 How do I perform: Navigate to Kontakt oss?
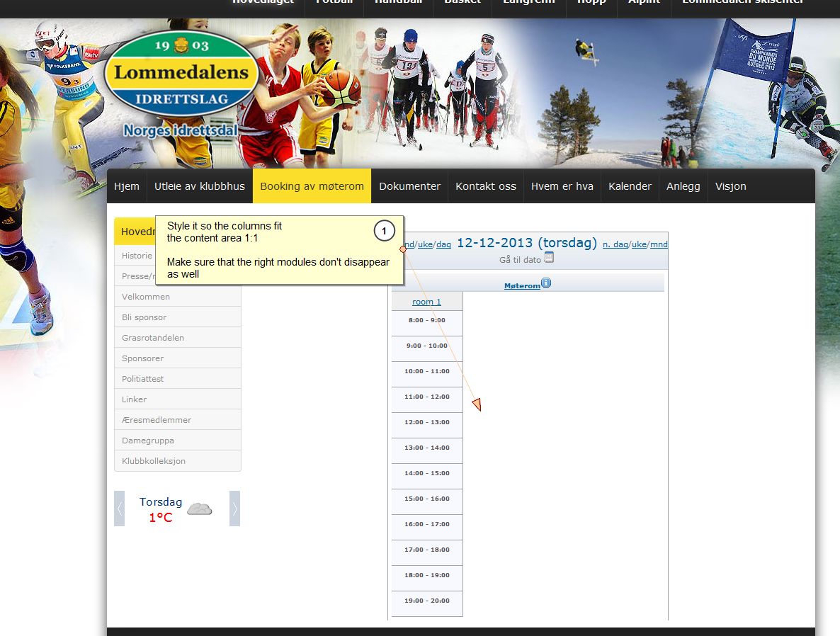[x=485, y=186]
